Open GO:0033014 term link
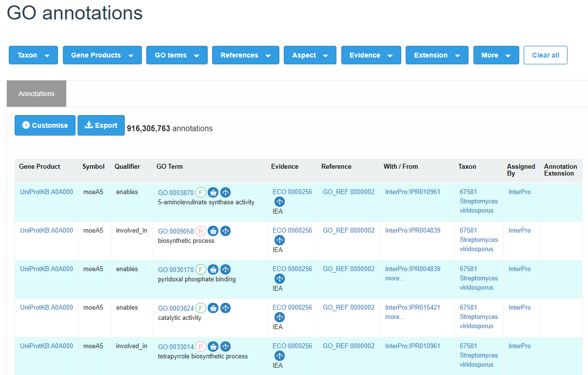Image resolution: width=588 pixels, height=375 pixels. pos(176,347)
